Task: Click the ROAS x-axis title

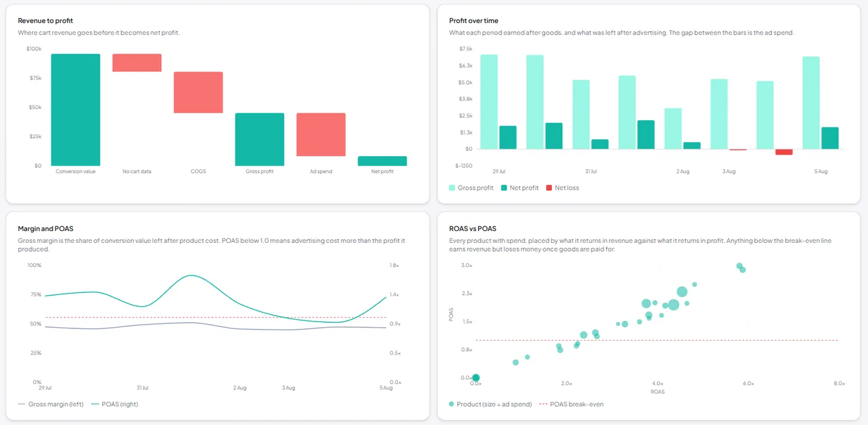Action: [657, 392]
